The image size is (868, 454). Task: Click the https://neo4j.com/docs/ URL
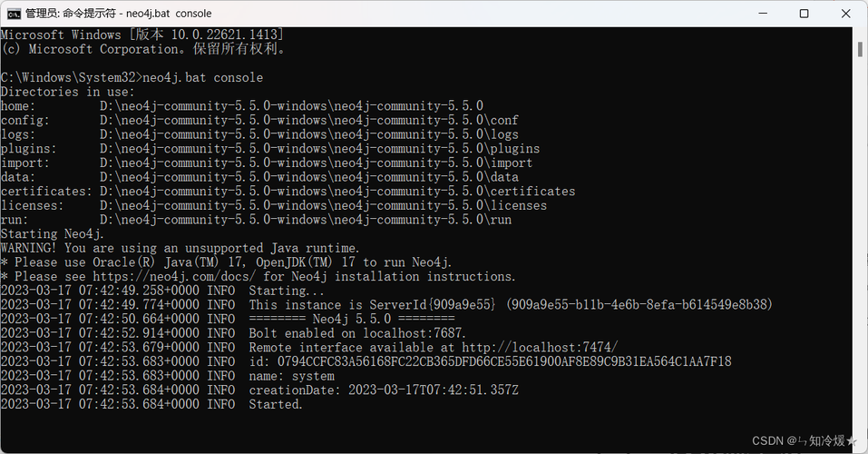pyautogui.click(x=174, y=277)
